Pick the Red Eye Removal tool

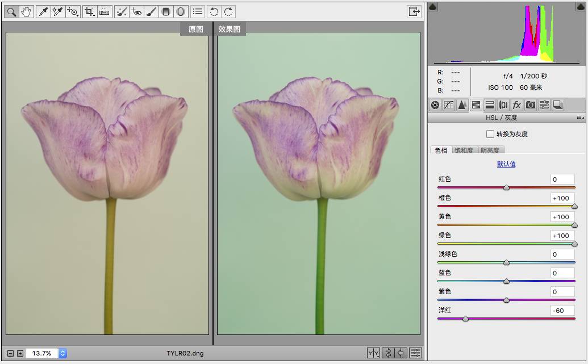[136, 11]
